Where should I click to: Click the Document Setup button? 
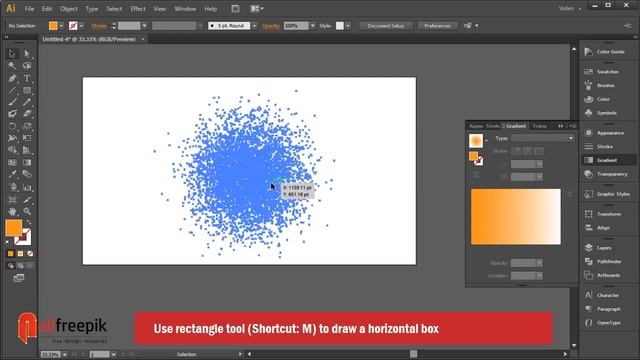coord(386,26)
